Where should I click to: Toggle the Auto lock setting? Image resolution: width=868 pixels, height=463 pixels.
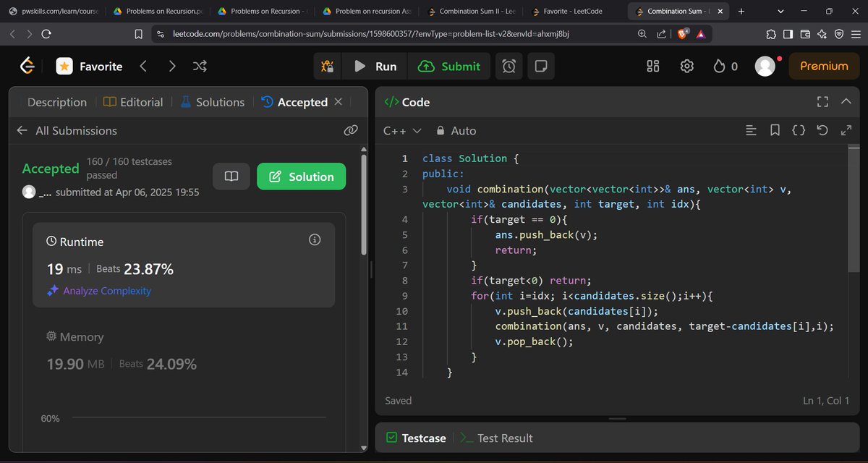[x=456, y=131]
